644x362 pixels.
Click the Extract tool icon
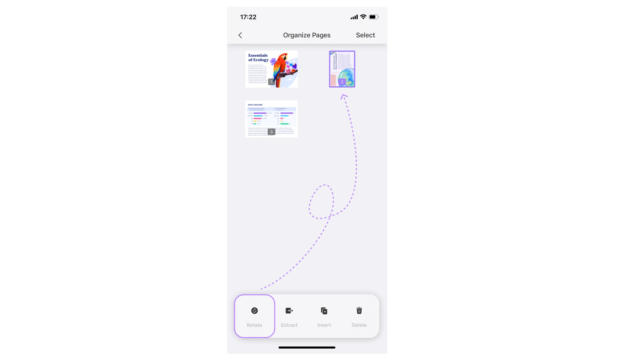[x=289, y=310]
